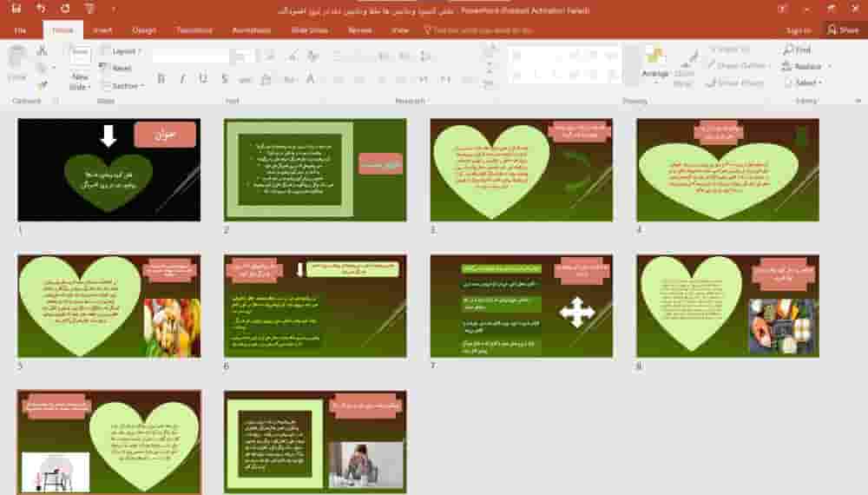The height and width of the screenshot is (495, 868).
Task: Click the Cut scissors icon
Action: pos(42,51)
